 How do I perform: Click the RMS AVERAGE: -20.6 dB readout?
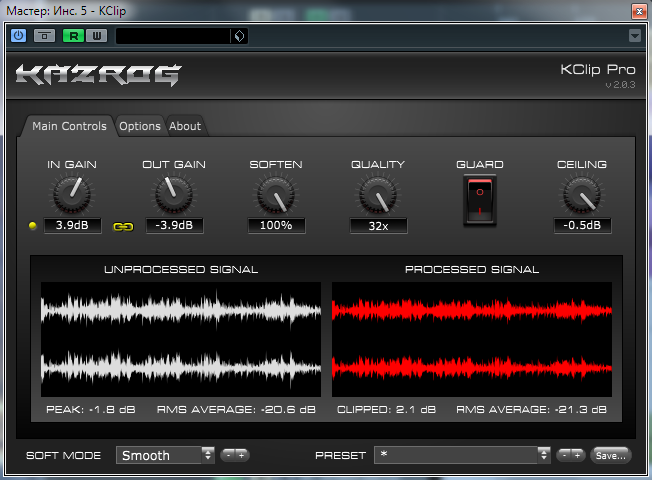236,410
